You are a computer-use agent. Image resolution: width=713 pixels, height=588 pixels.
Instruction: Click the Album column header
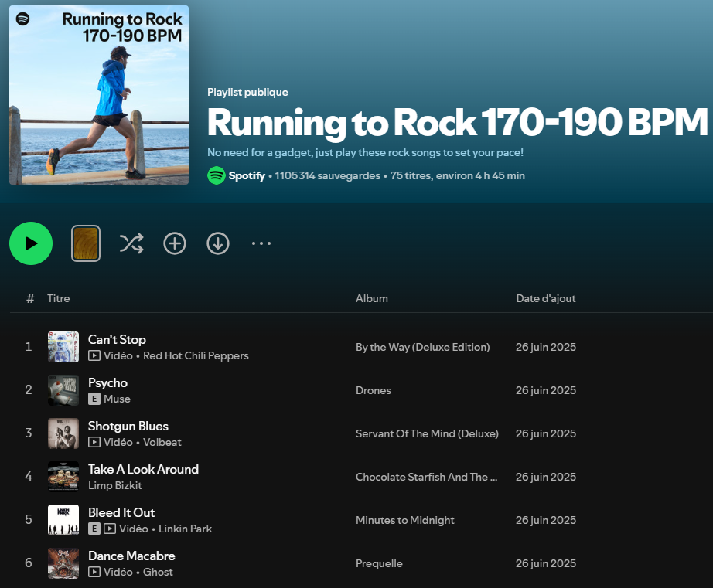click(x=372, y=298)
